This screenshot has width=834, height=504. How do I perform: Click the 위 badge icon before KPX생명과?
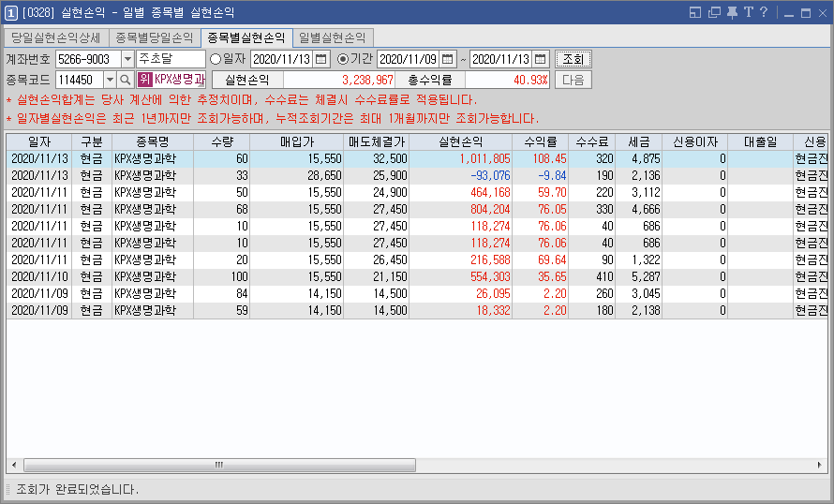144,80
